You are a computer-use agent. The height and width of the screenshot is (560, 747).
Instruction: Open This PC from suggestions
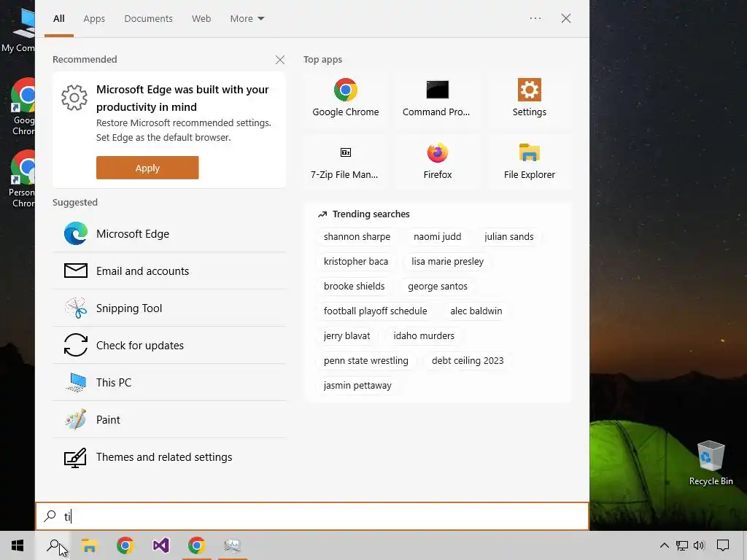(x=169, y=382)
